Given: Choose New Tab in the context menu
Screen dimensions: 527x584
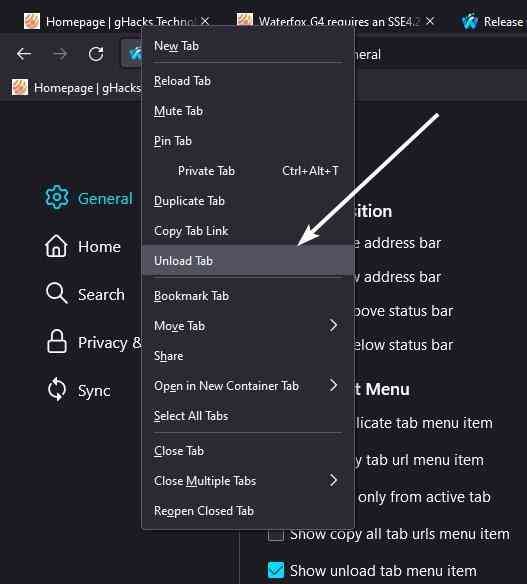Looking at the screenshot, I should point(248,46).
